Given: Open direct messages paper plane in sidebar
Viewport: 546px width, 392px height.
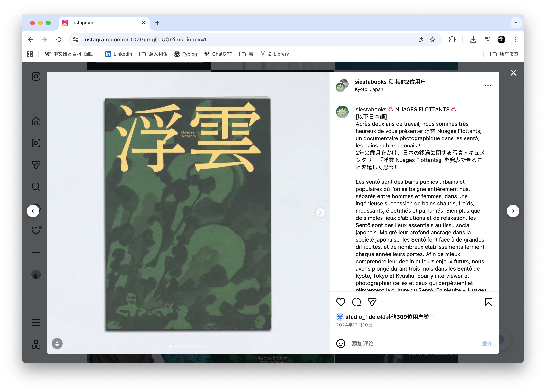Looking at the screenshot, I should tap(36, 165).
